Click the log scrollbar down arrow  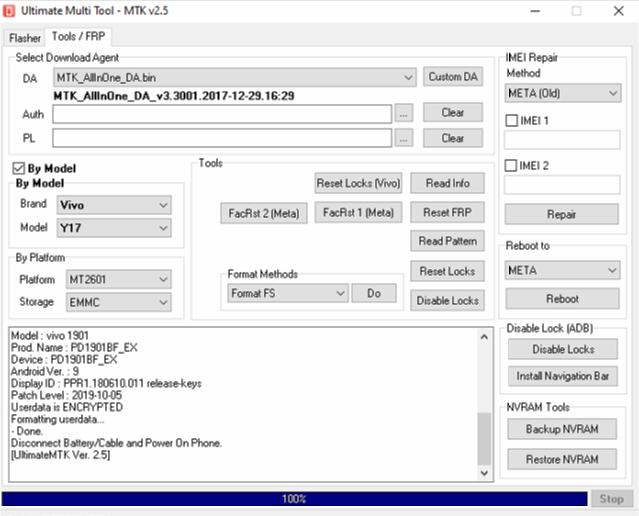click(x=484, y=473)
